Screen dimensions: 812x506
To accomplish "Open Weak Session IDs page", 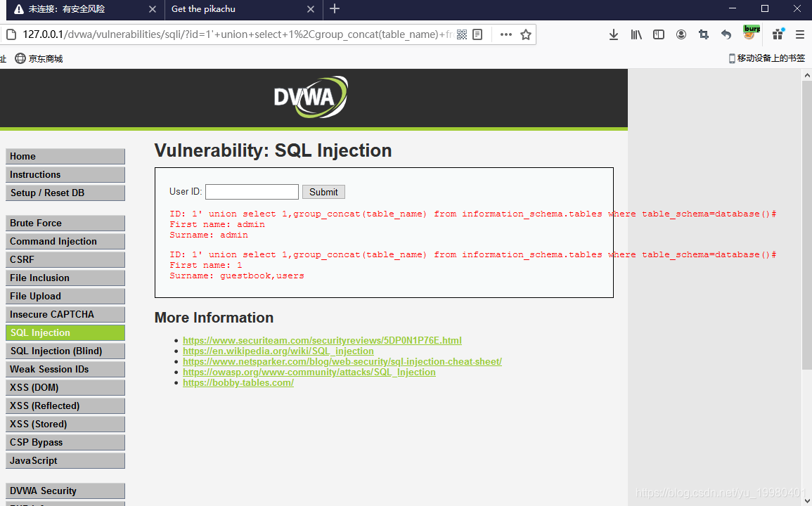I will coord(65,369).
